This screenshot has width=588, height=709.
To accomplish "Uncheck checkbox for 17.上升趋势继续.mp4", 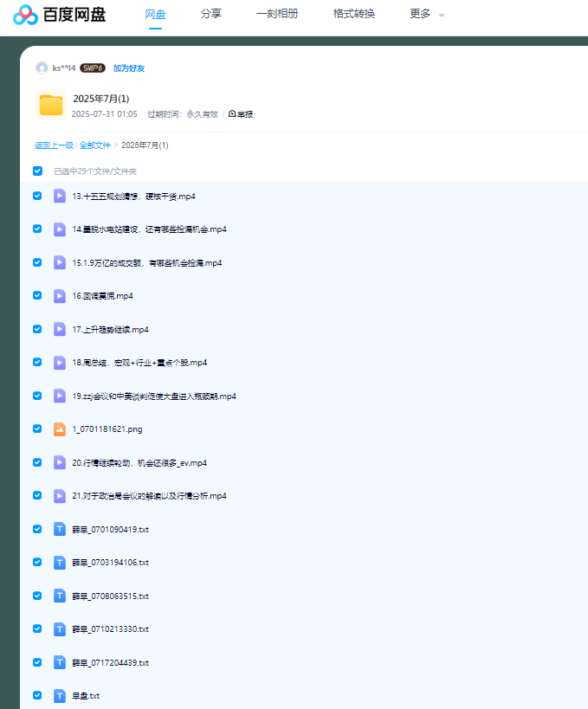I will (x=37, y=329).
